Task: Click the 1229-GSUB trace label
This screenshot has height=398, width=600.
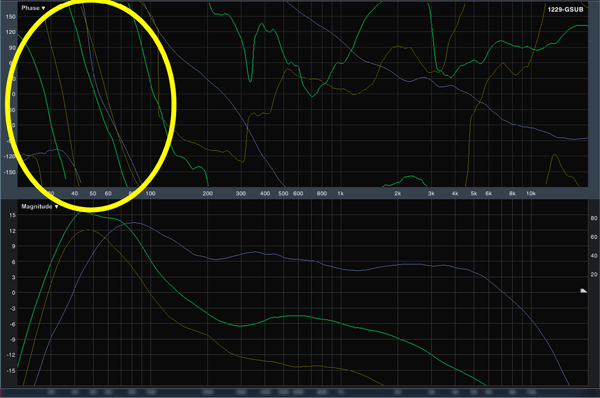Action: (x=565, y=10)
